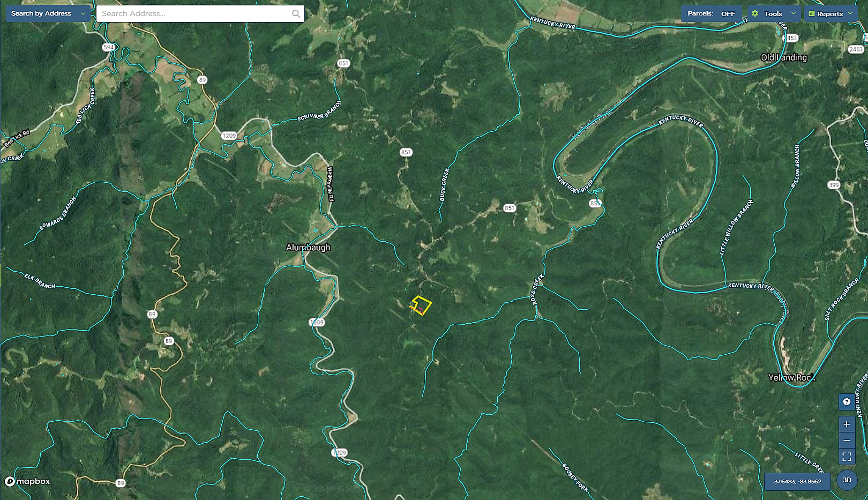Click the search magnifier icon
Image resolution: width=868 pixels, height=500 pixels.
(296, 14)
